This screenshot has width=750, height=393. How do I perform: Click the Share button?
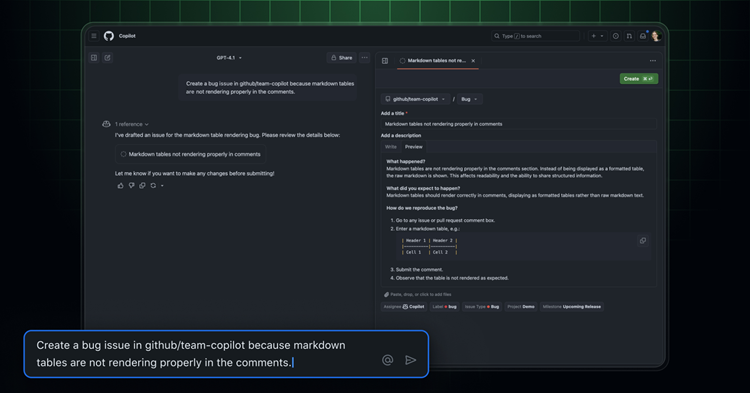(x=342, y=58)
